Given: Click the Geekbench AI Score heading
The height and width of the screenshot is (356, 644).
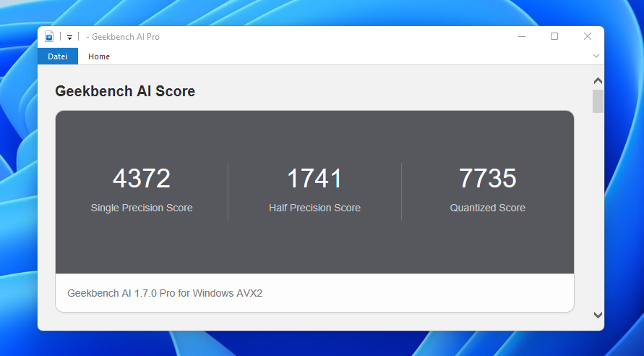Looking at the screenshot, I should [125, 91].
